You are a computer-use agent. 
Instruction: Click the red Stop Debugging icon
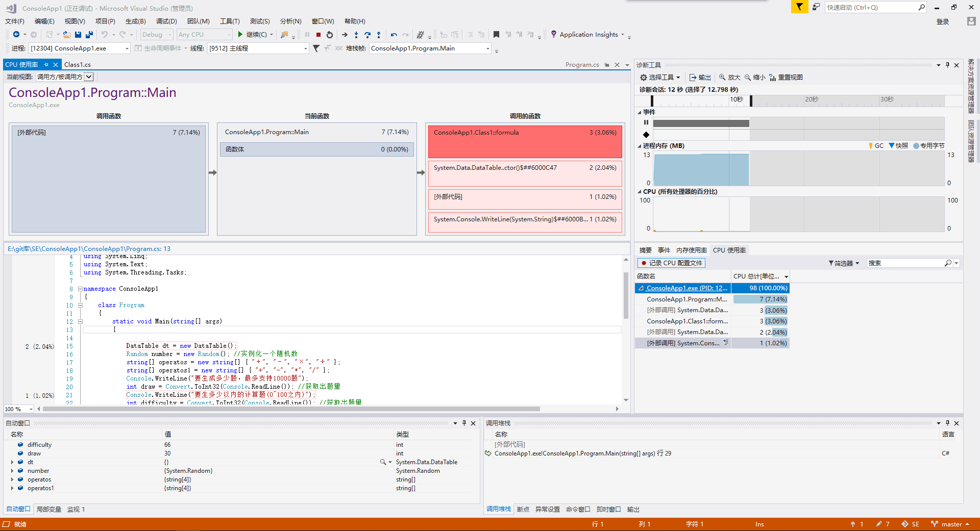(x=318, y=35)
